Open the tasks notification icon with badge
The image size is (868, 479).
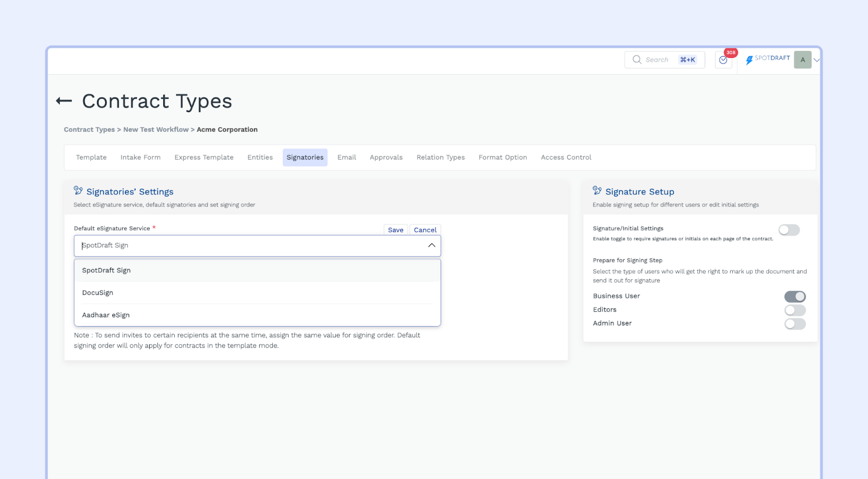click(723, 60)
